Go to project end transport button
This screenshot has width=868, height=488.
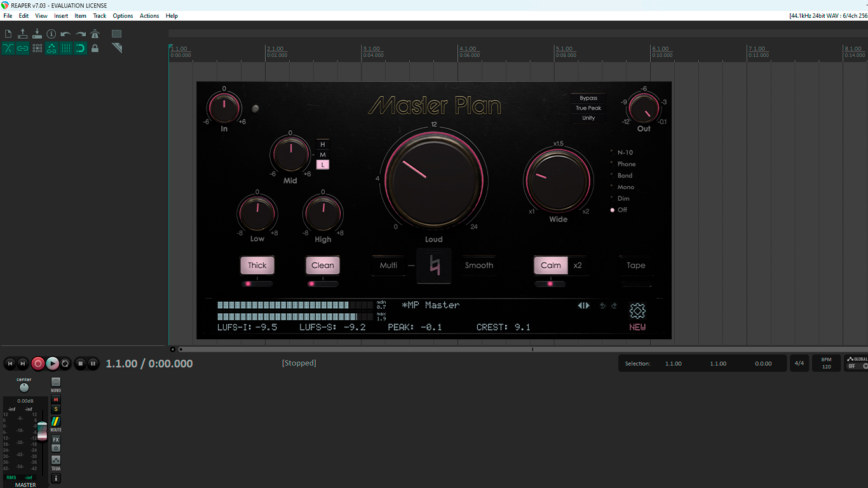pyautogui.click(x=23, y=363)
